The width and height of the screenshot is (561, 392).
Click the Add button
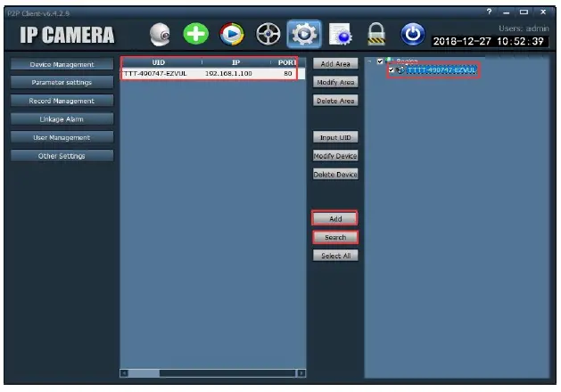[335, 218]
